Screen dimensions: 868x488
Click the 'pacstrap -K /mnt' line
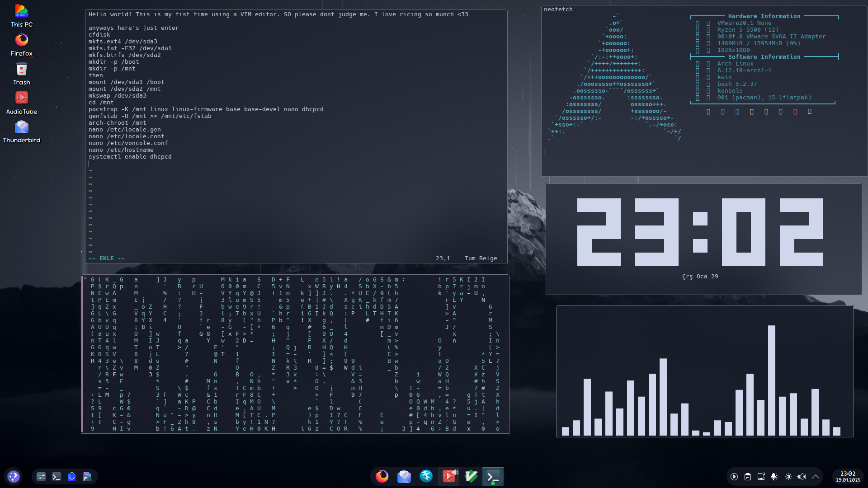(206, 109)
